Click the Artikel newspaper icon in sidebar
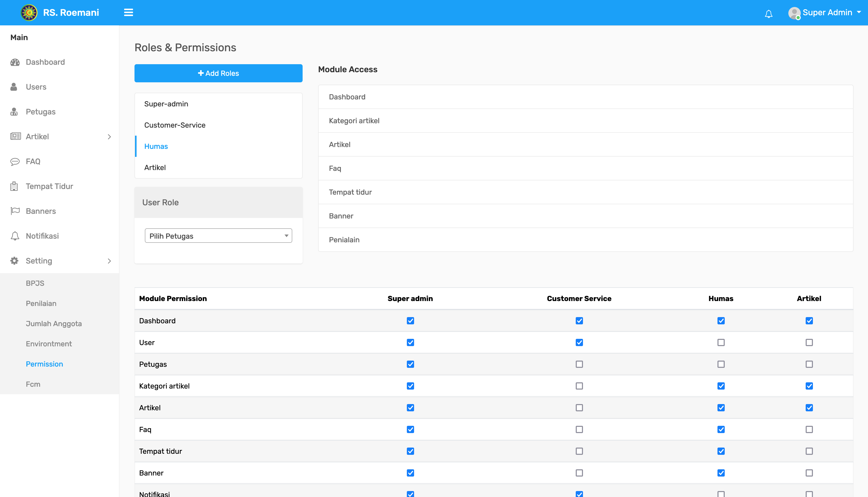 pos(15,136)
